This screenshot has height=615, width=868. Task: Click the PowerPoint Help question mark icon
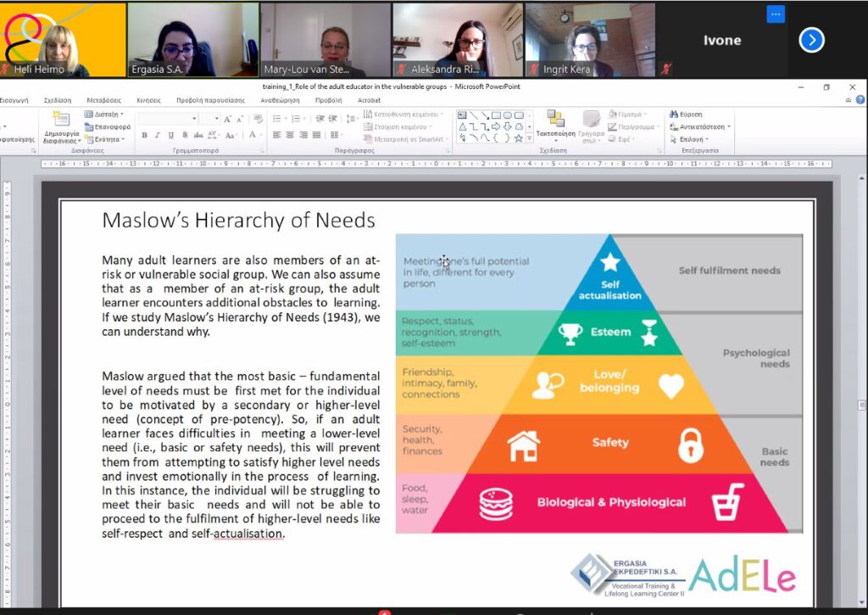860,100
